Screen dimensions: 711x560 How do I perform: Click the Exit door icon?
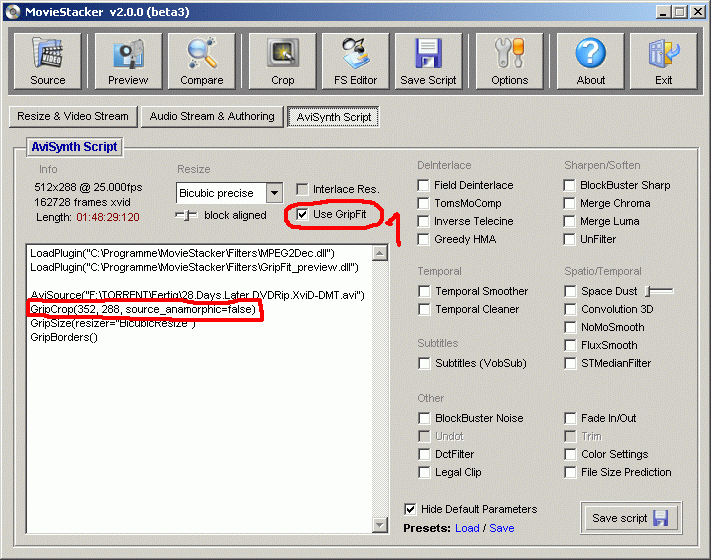pyautogui.click(x=663, y=61)
